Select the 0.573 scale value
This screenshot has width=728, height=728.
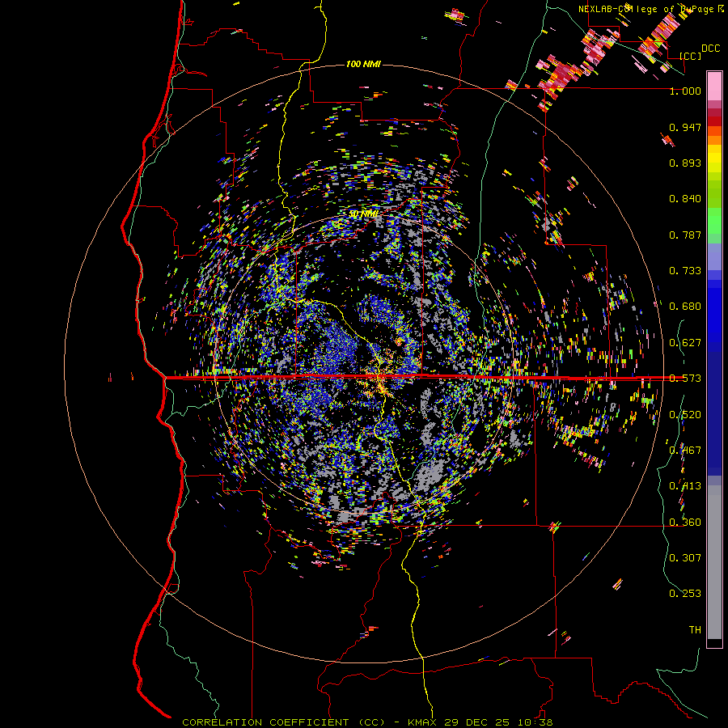(x=685, y=379)
